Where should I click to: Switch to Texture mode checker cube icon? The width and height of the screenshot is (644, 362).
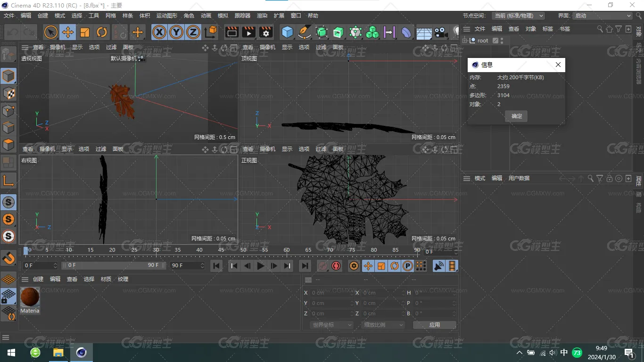coord(8,93)
